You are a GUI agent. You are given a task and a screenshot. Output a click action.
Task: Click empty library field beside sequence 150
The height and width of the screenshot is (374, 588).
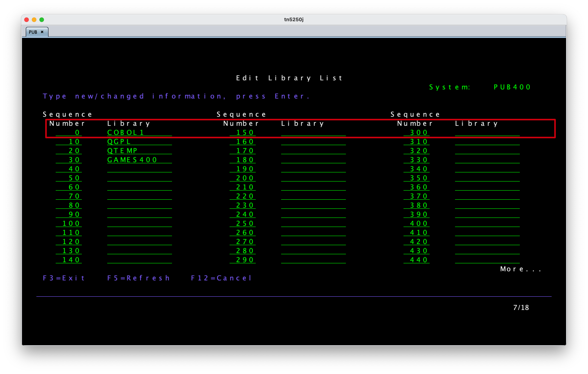[x=313, y=133]
